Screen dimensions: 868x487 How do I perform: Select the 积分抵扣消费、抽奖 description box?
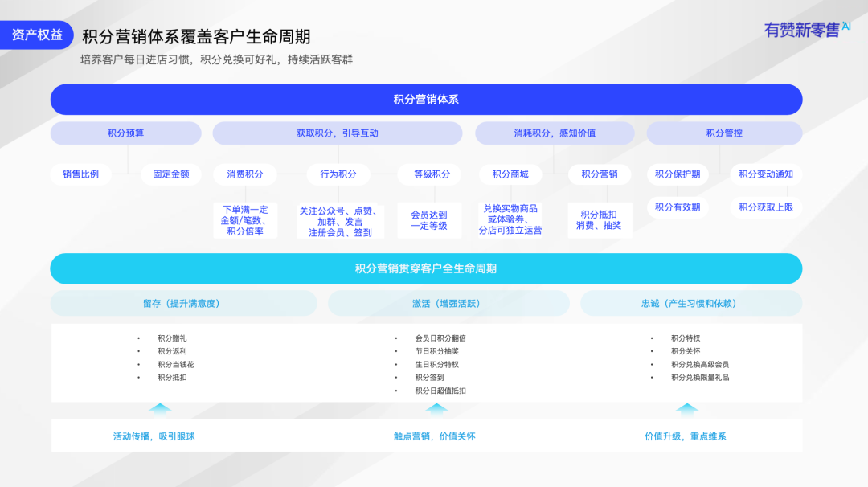point(600,220)
